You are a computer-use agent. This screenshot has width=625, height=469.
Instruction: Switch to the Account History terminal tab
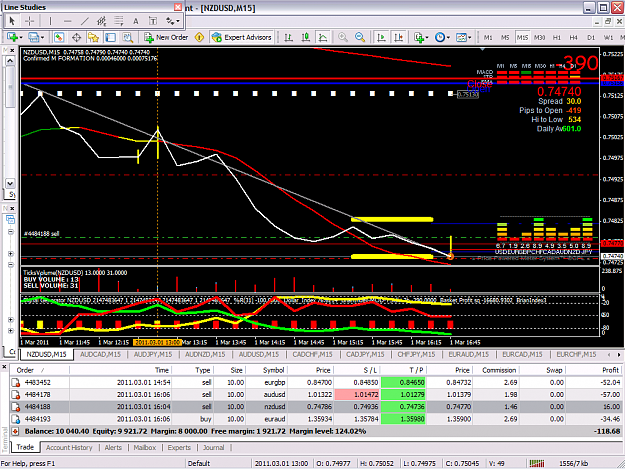[x=69, y=447]
